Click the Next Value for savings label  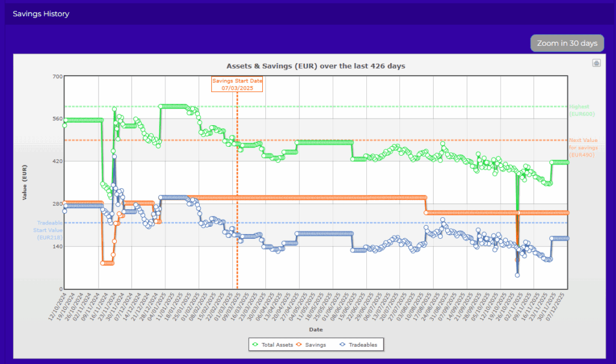pos(582,147)
